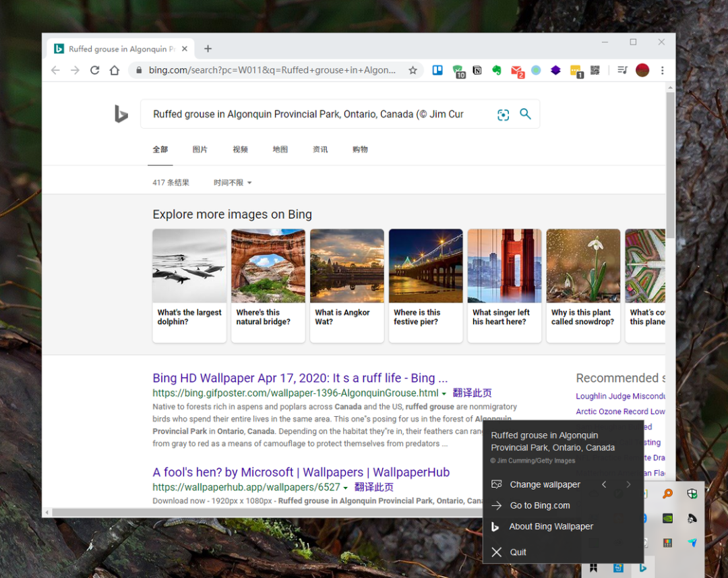Click the Windows Security shield tray icon
Image resolution: width=728 pixels, height=578 pixels.
692,494
